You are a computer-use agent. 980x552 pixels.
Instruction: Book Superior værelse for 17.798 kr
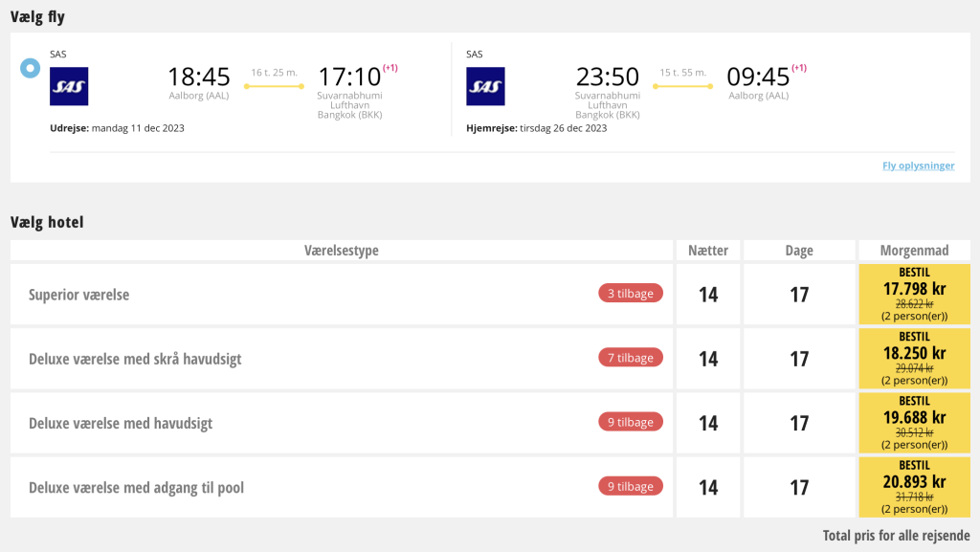pos(914,294)
